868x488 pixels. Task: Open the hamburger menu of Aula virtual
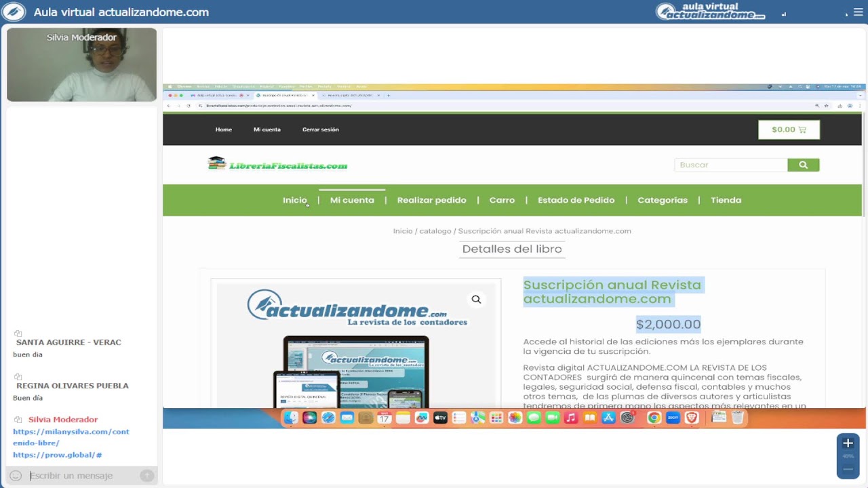(x=858, y=12)
